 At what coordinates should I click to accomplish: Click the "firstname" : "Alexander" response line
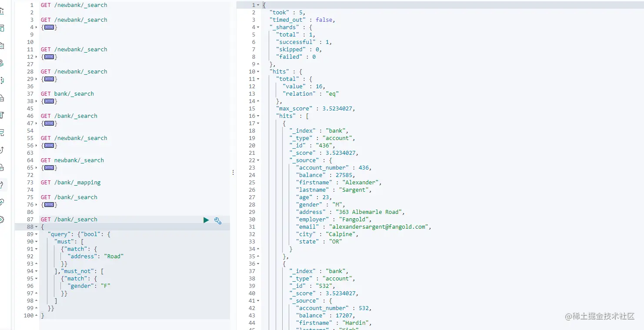click(x=339, y=183)
